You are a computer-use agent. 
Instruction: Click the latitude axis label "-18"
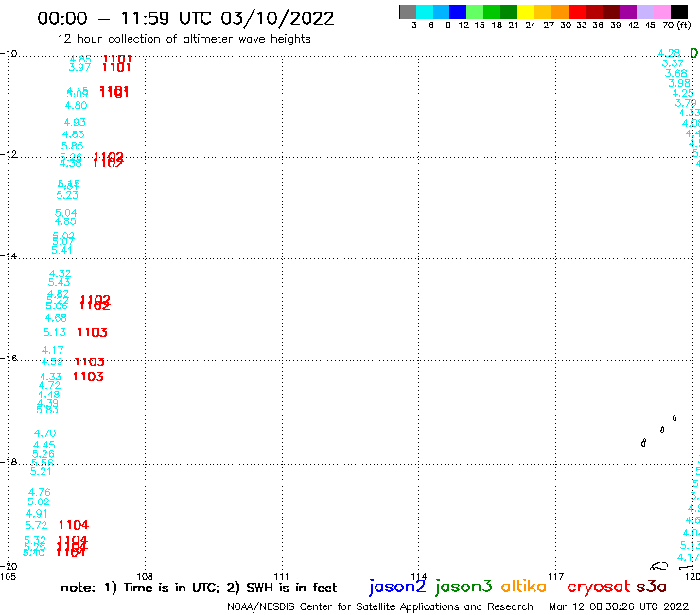point(9,461)
